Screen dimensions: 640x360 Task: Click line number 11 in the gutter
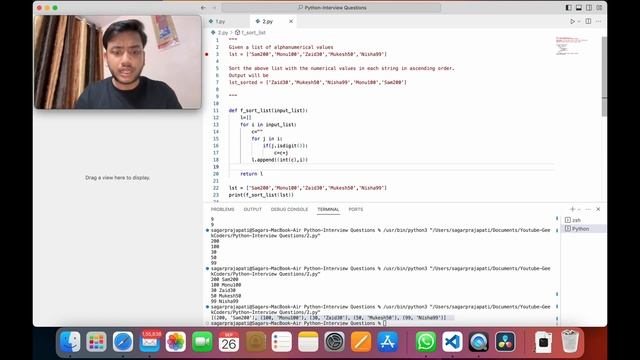coord(216,111)
